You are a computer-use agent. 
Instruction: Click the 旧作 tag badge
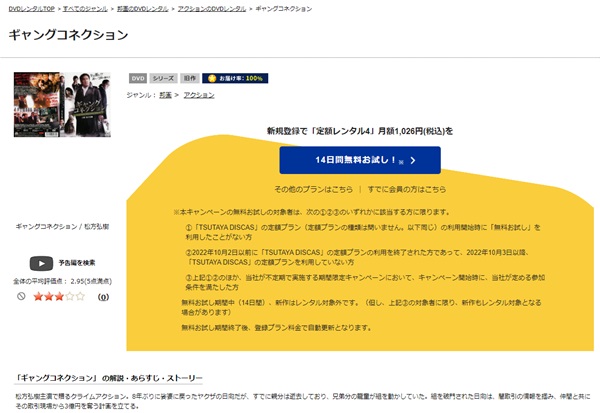pyautogui.click(x=190, y=78)
